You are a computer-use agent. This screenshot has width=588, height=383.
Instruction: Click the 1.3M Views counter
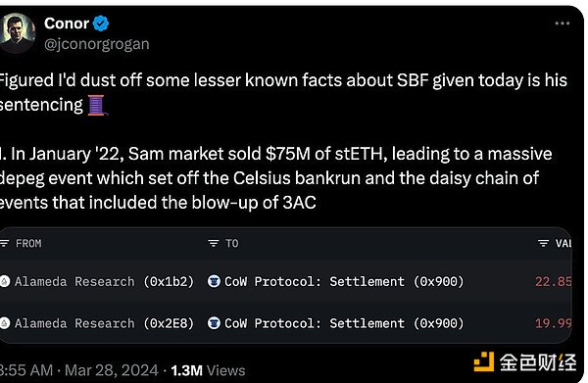click(x=208, y=370)
